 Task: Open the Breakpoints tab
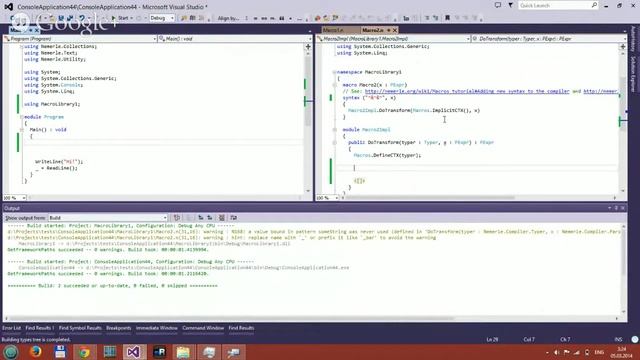point(119,328)
